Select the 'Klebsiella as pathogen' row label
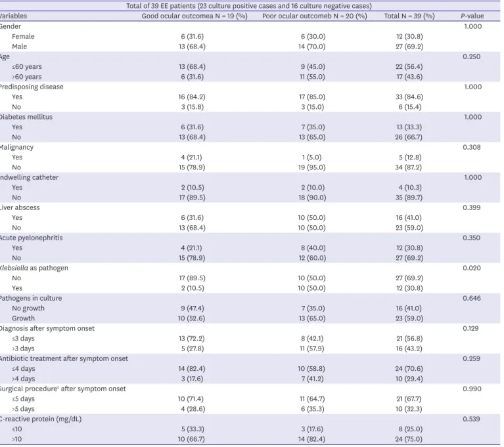Screen dimensions: 504x447 [34, 268]
